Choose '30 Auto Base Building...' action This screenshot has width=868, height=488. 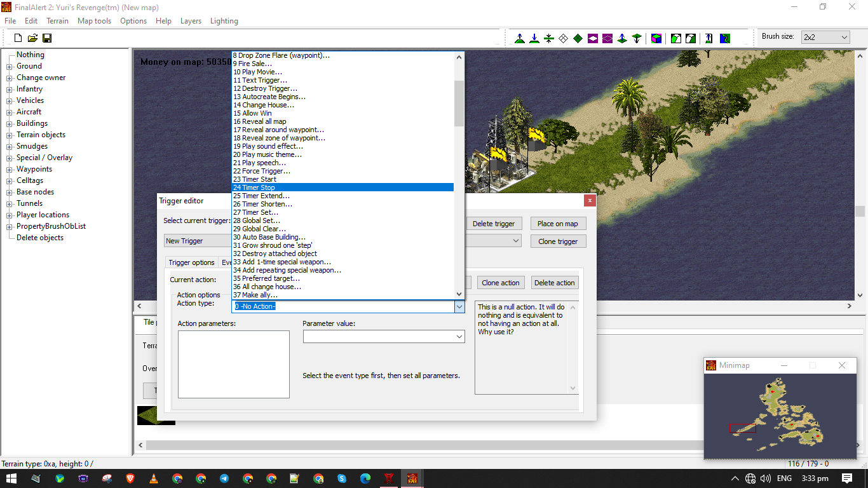343,237
